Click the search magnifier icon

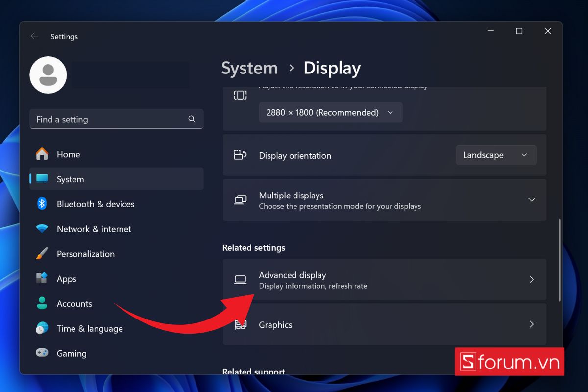tap(192, 119)
